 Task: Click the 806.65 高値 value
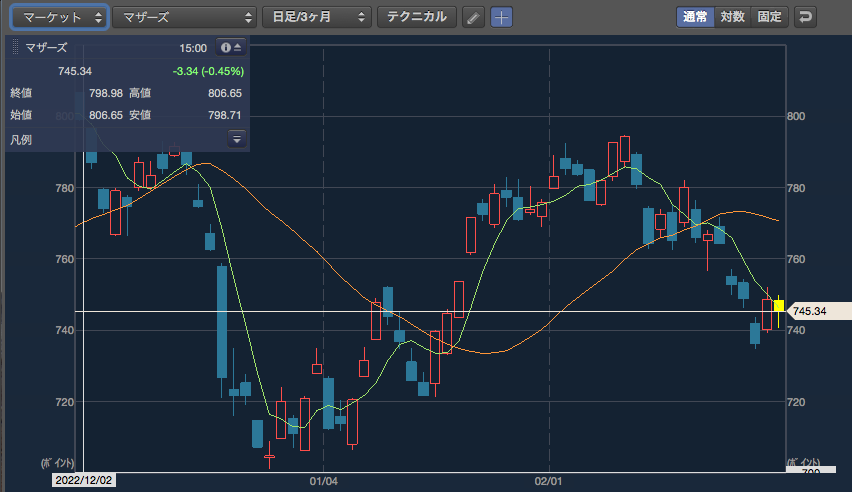pyautogui.click(x=225, y=93)
